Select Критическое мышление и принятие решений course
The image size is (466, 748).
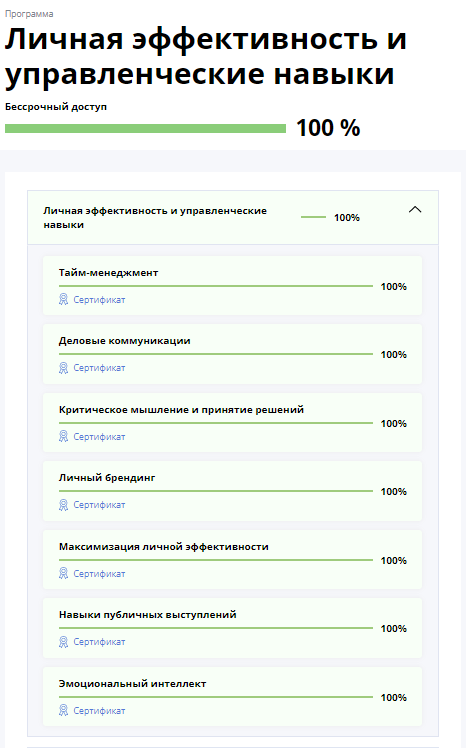point(181,410)
